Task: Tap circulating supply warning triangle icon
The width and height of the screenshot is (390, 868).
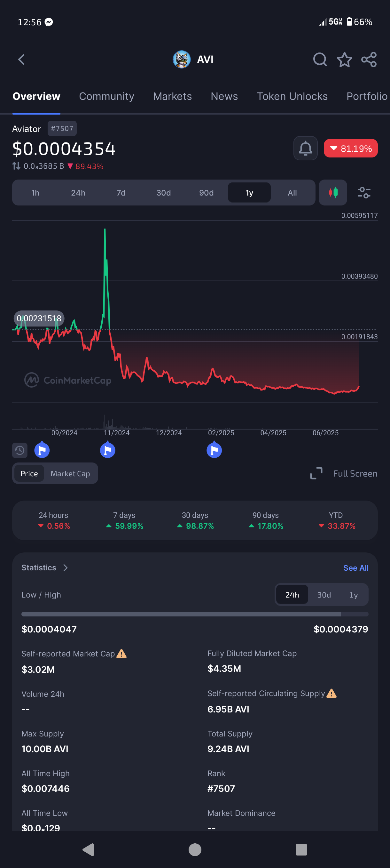Action: tap(331, 694)
